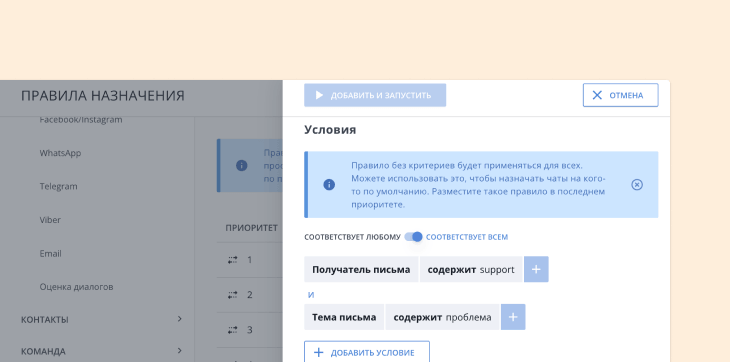Open the Оценка диалогов sidebar item
This screenshot has width=730, height=362.
point(76,287)
